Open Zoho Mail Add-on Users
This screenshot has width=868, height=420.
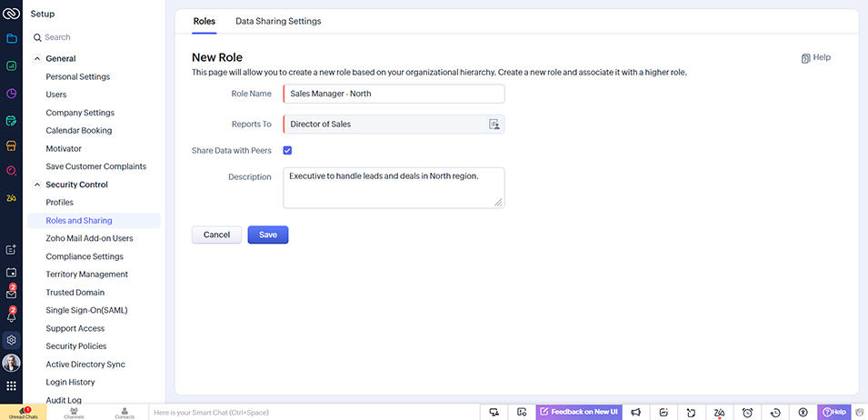(89, 238)
